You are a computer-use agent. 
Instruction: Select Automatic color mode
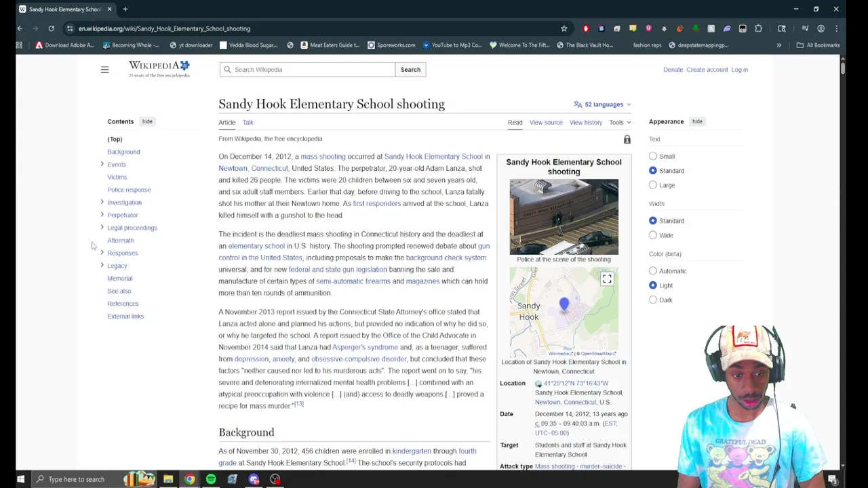point(653,270)
